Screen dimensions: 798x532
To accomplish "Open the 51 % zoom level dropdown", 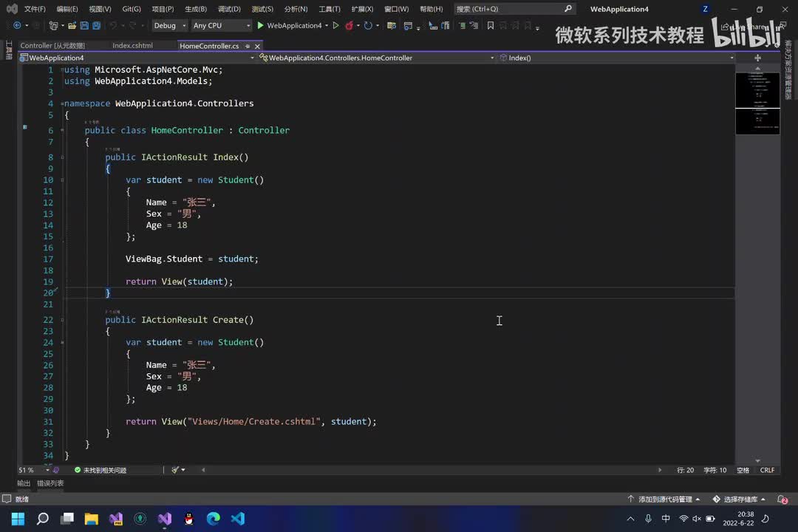I will [34, 470].
